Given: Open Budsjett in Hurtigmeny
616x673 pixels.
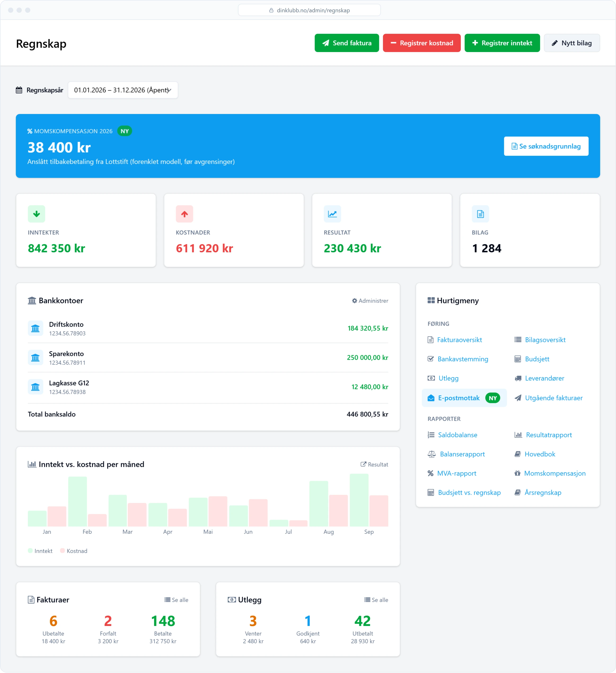Looking at the screenshot, I should pos(532,359).
